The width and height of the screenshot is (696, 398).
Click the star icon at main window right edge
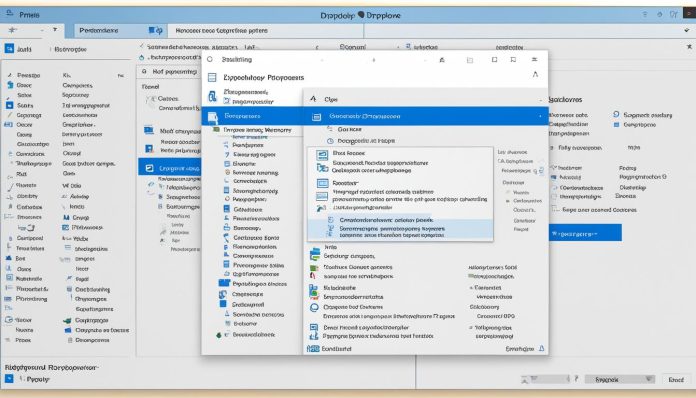pos(689,47)
